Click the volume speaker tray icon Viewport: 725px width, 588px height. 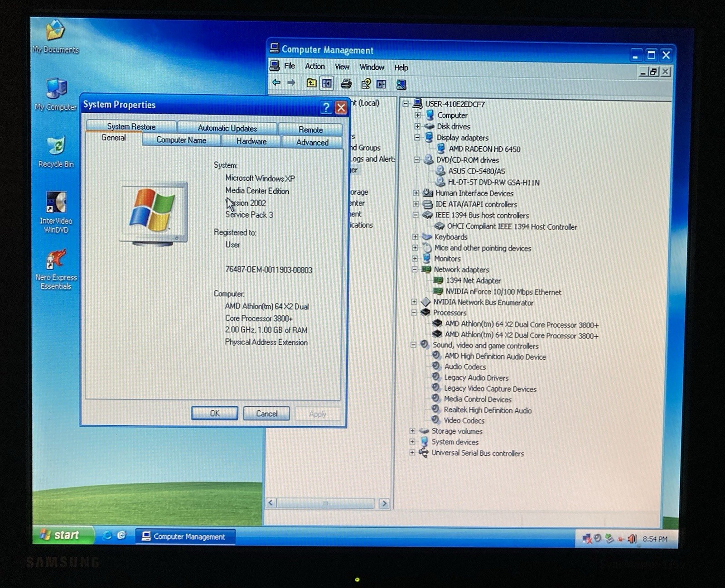pos(632,539)
